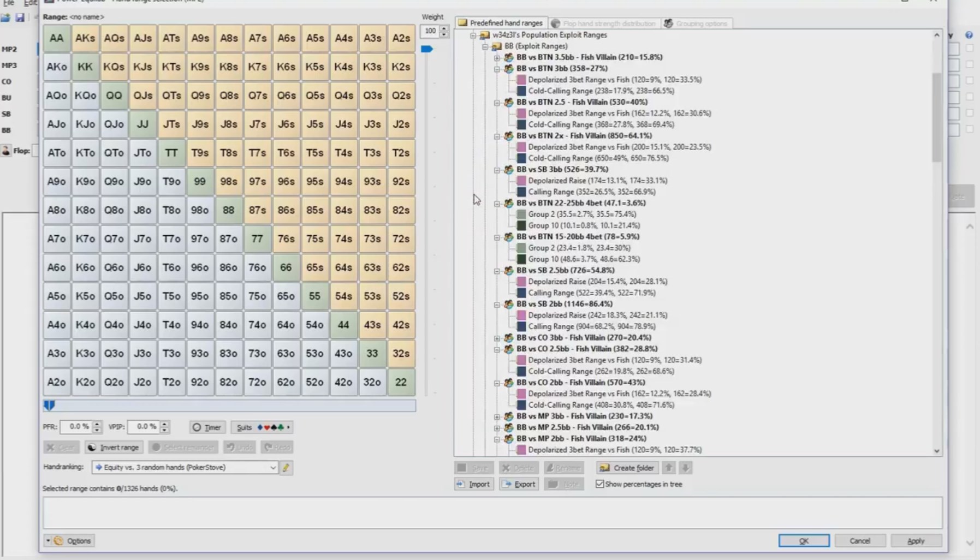Image resolution: width=980 pixels, height=560 pixels.
Task: Open the Edit menu
Action: (x=29, y=3)
